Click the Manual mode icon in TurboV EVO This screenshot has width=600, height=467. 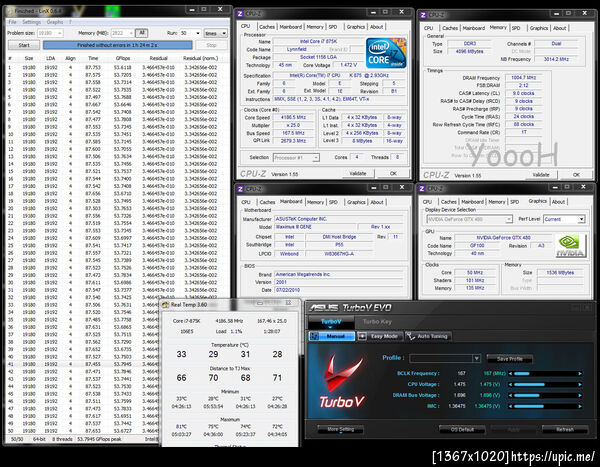click(x=315, y=336)
